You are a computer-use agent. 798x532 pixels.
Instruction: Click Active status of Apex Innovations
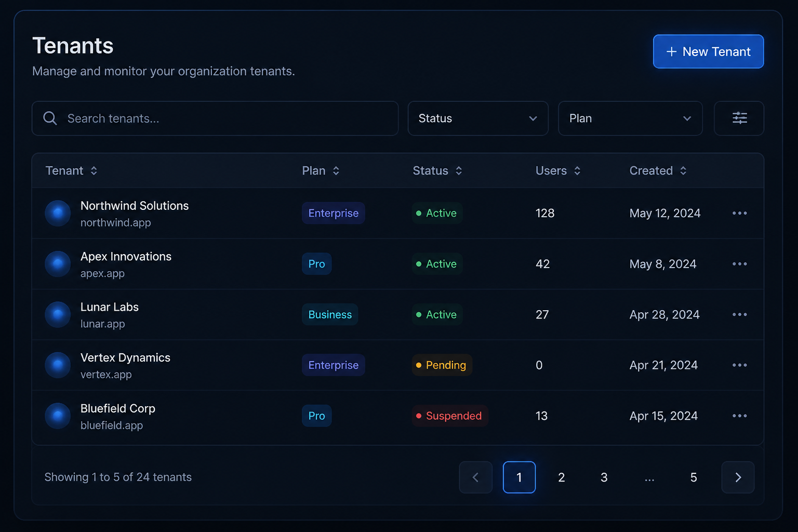coord(437,264)
